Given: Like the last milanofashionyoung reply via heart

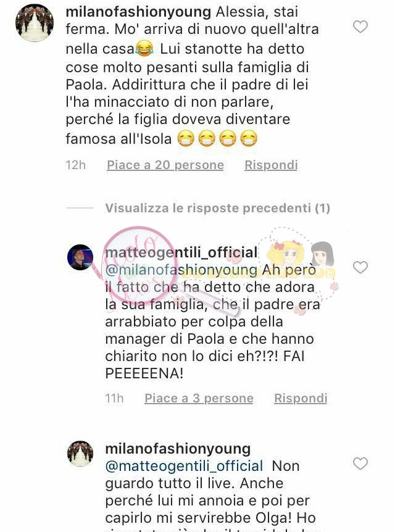Looking at the screenshot, I should pos(360,463).
